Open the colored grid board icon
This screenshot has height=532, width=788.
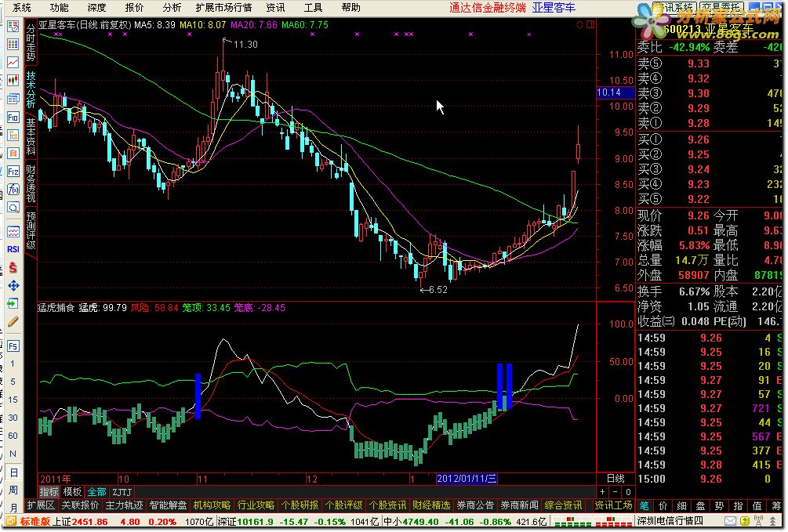click(13, 44)
